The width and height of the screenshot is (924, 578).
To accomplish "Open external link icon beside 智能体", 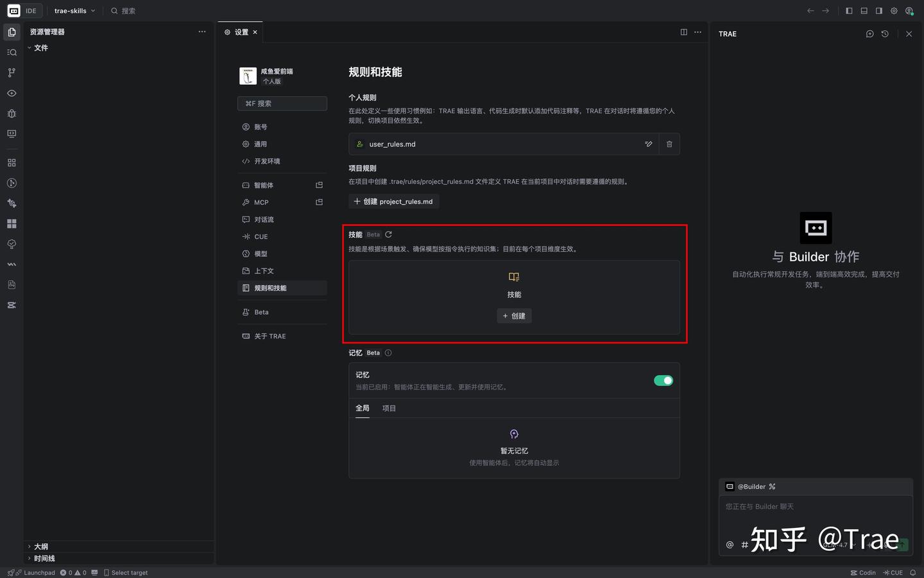I will click(320, 185).
